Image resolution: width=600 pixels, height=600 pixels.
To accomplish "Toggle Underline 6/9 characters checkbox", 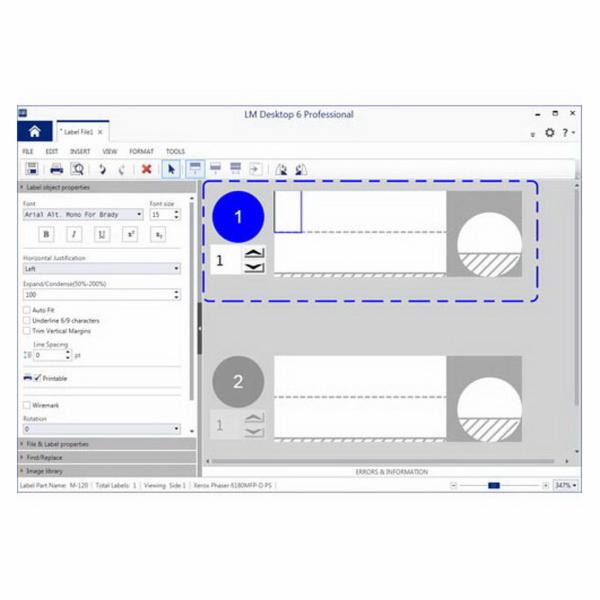I will click(x=26, y=320).
